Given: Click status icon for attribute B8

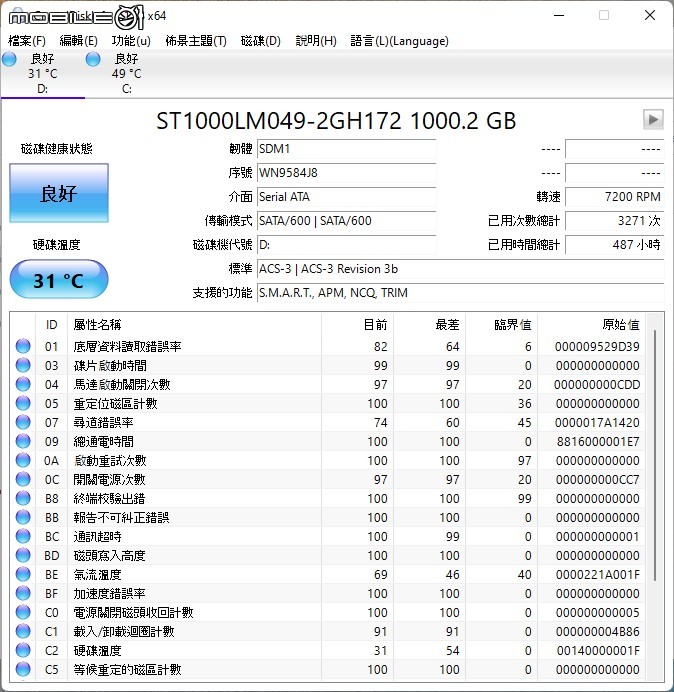Looking at the screenshot, I should pos(23,498).
